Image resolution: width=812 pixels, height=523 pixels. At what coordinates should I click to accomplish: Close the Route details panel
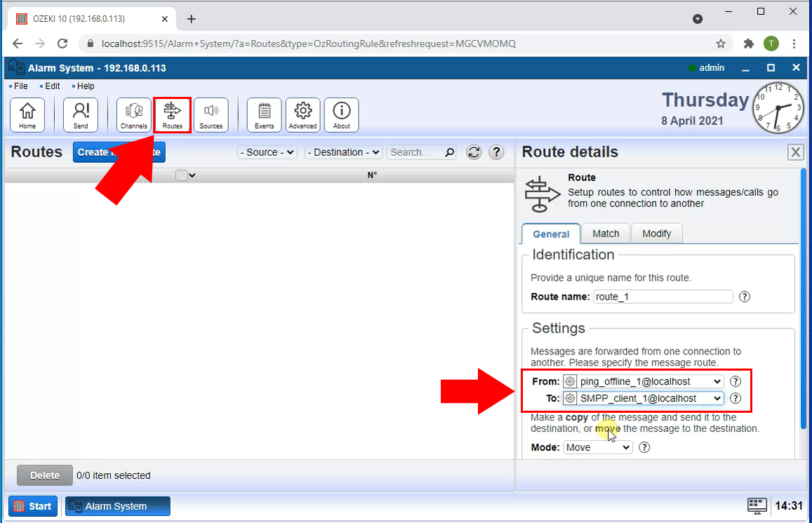[795, 152]
